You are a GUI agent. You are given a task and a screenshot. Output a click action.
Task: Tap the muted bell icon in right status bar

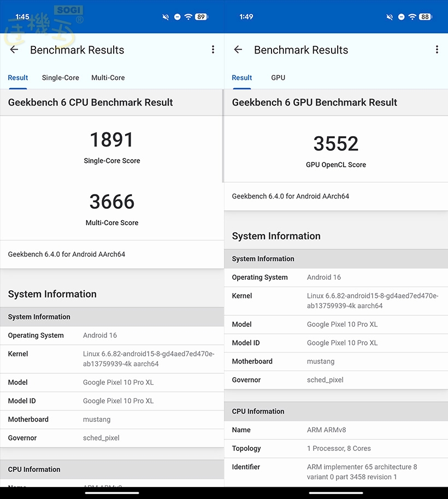390,17
